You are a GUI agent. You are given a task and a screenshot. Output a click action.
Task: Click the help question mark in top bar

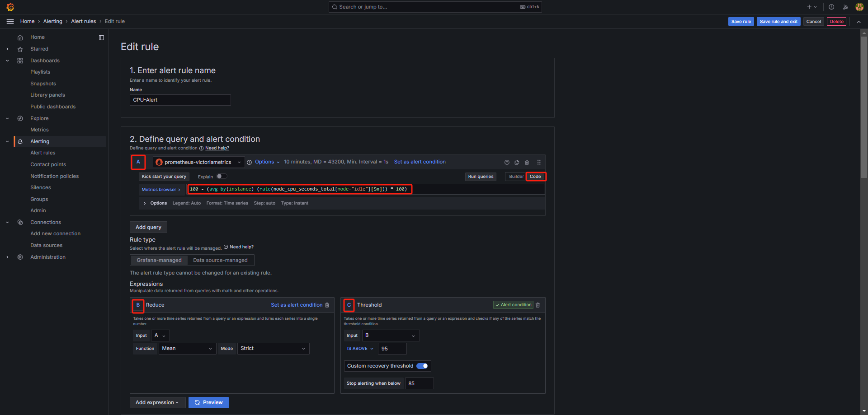click(x=831, y=7)
